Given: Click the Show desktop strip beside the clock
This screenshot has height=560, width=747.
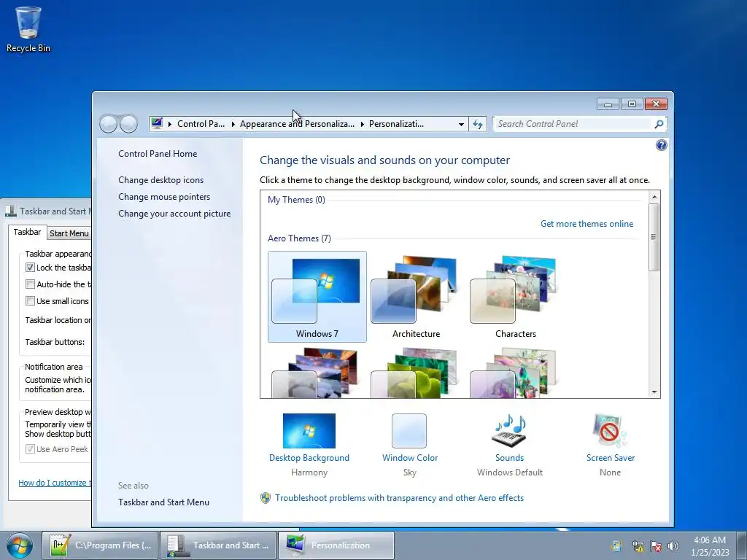Looking at the screenshot, I should [741, 546].
